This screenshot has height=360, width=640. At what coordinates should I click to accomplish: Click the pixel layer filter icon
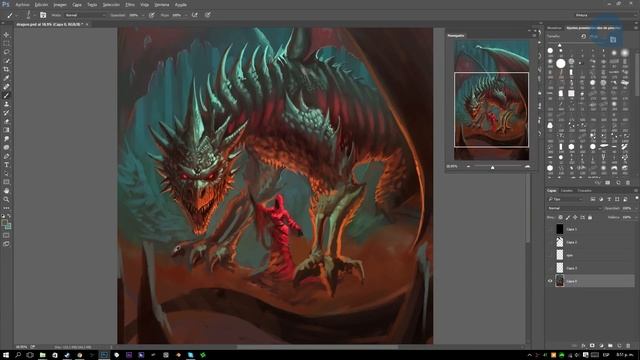[x=593, y=199]
